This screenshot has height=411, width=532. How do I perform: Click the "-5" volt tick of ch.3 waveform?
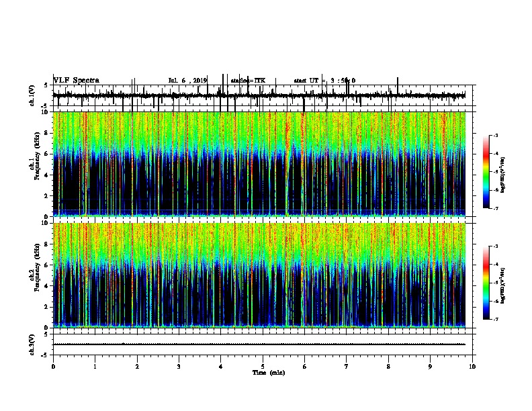click(45, 355)
